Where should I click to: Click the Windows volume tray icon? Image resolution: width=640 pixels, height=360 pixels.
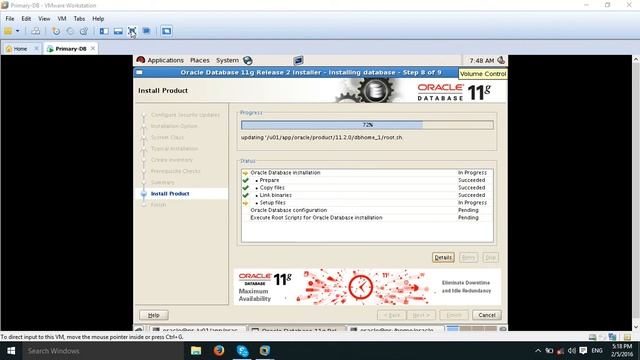point(572,351)
